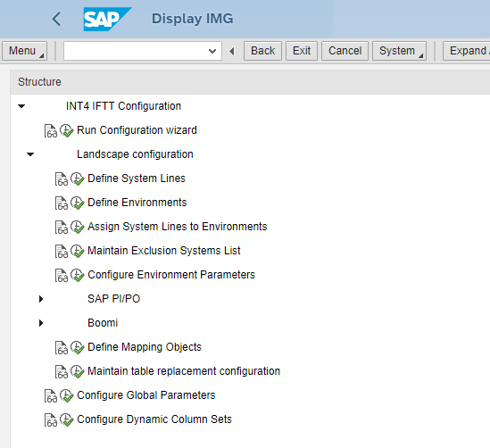Expand the SAP PI/PO node

(41, 299)
